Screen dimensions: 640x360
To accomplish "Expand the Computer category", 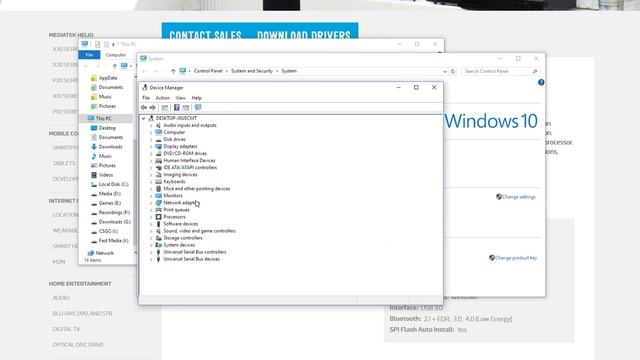I will click(151, 133).
